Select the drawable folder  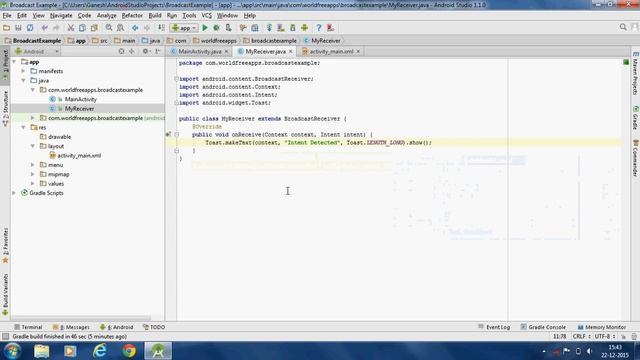click(59, 137)
